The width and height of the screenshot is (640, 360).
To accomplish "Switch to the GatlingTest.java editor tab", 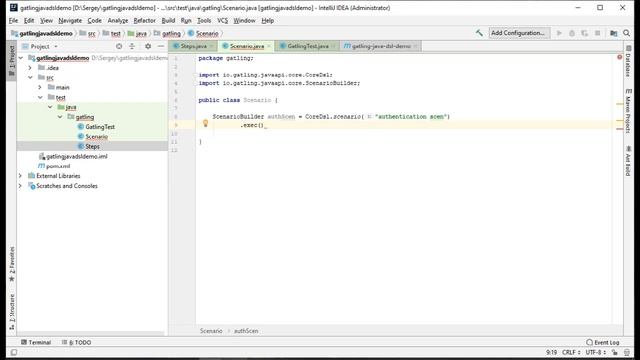I will (307, 47).
